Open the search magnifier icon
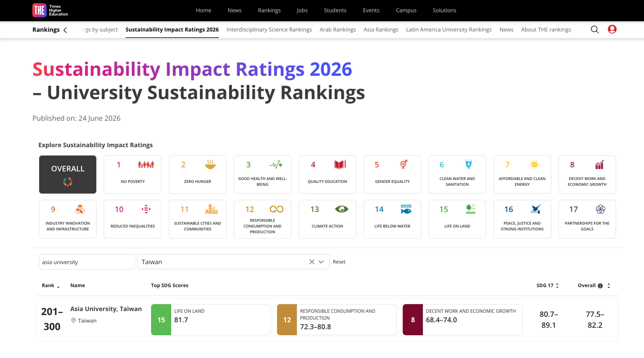 tap(595, 29)
